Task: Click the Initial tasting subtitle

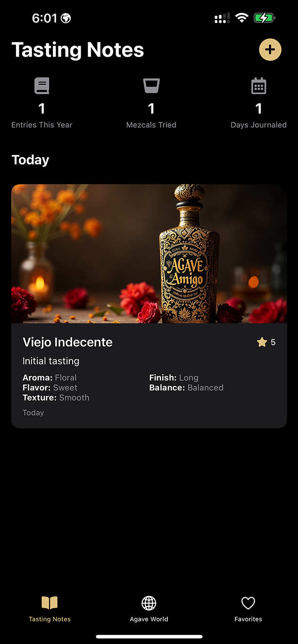Action: click(51, 361)
